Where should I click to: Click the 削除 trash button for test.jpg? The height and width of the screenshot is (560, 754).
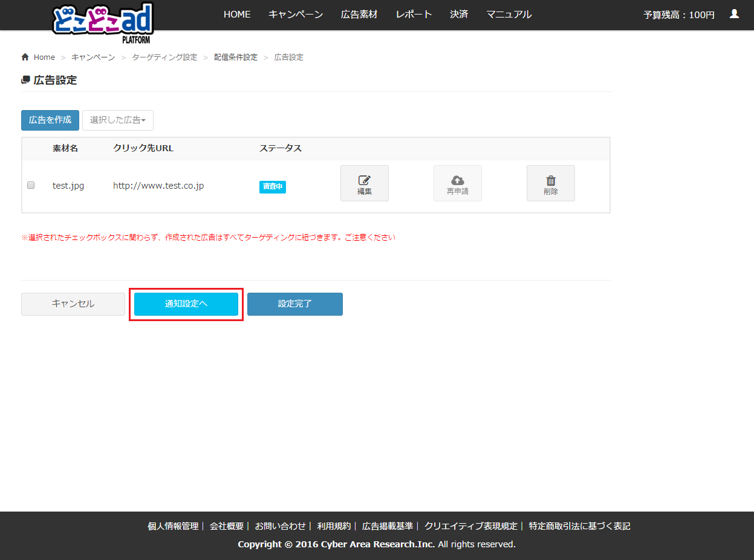(551, 183)
